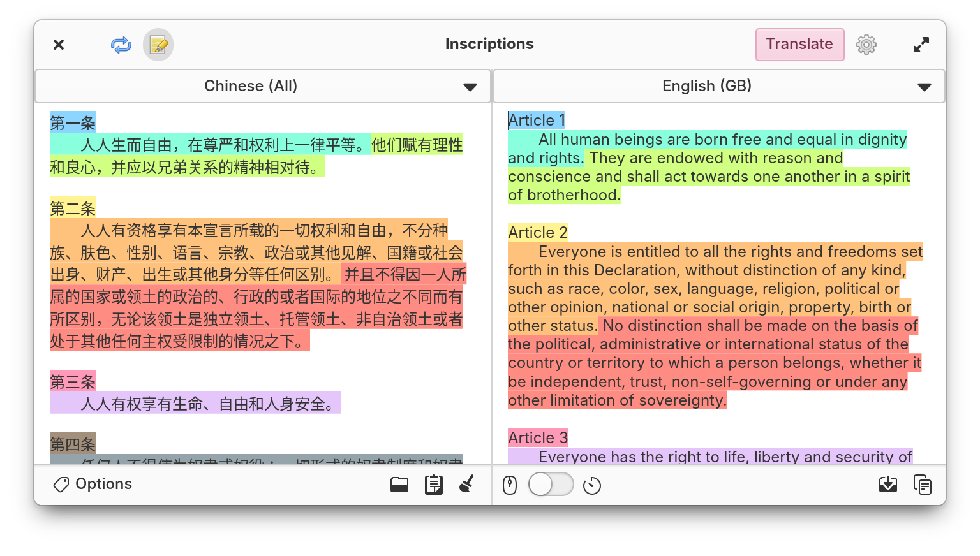Viewport: 980px width, 556px height.
Task: Open translation history via the clock icon
Action: [592, 485]
